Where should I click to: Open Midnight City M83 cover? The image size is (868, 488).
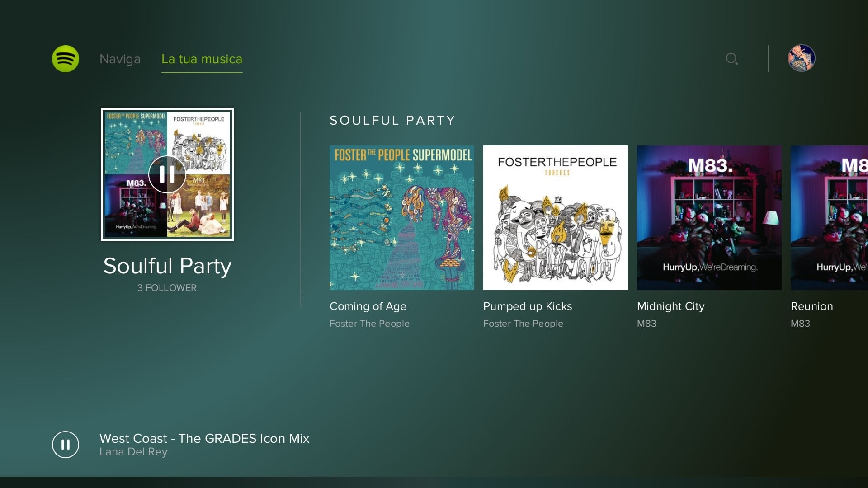tap(709, 218)
